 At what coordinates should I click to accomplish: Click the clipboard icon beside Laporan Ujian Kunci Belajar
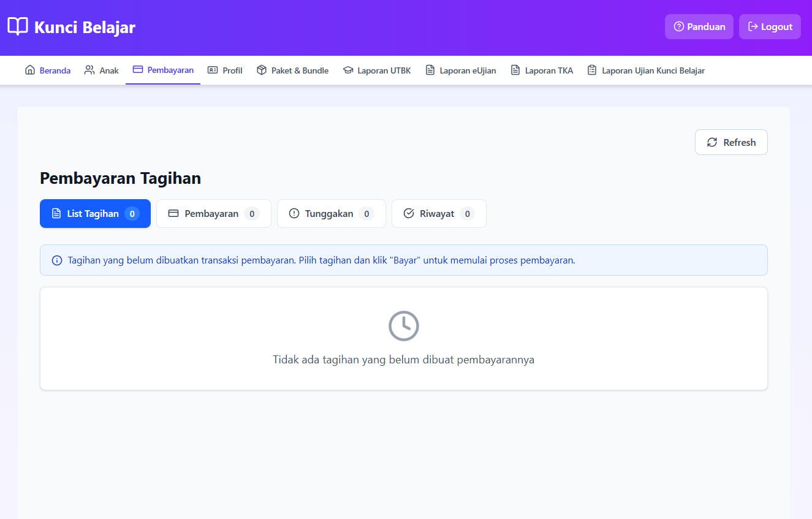pyautogui.click(x=592, y=70)
